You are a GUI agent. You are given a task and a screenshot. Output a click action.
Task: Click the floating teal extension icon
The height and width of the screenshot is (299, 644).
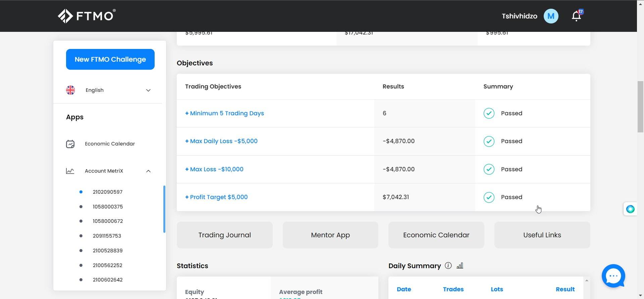click(630, 209)
